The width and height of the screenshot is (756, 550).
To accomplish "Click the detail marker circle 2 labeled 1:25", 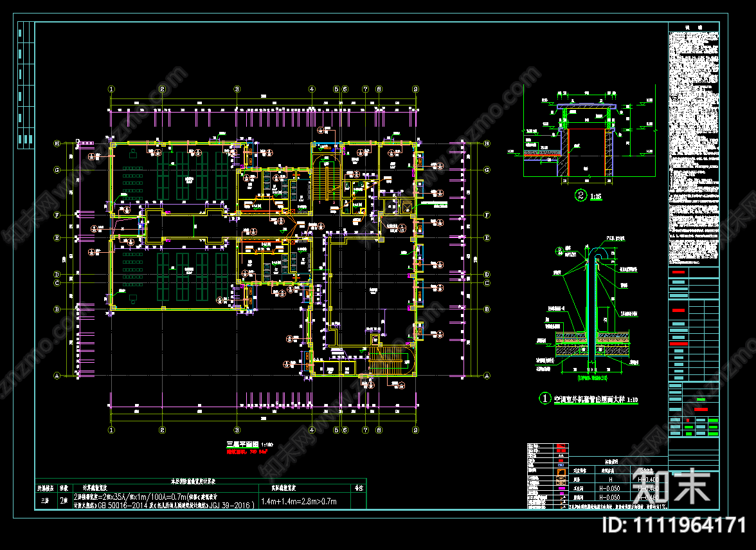I will [x=580, y=195].
